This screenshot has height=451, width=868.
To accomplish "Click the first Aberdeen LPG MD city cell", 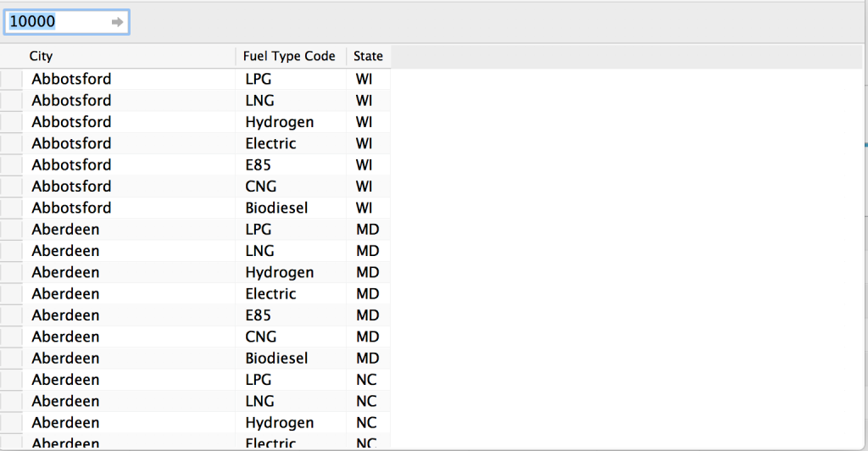I will coord(129,230).
